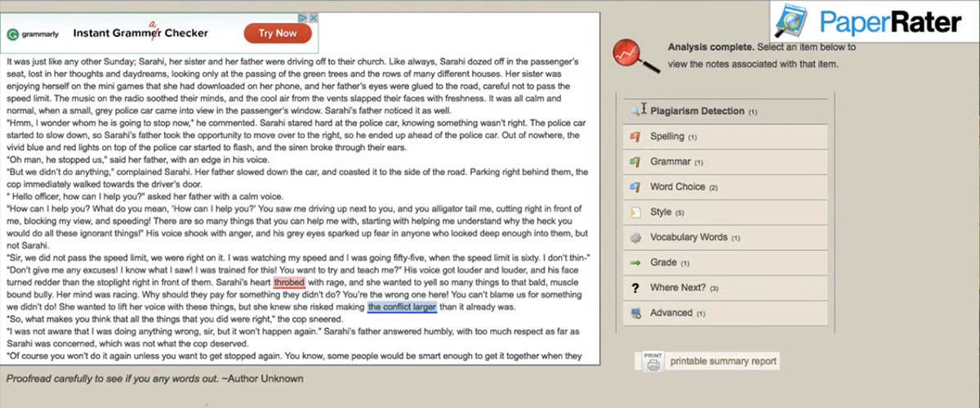Viewport: 980px width, 408px height.
Task: Click the PaperRater logo
Action: tap(868, 22)
